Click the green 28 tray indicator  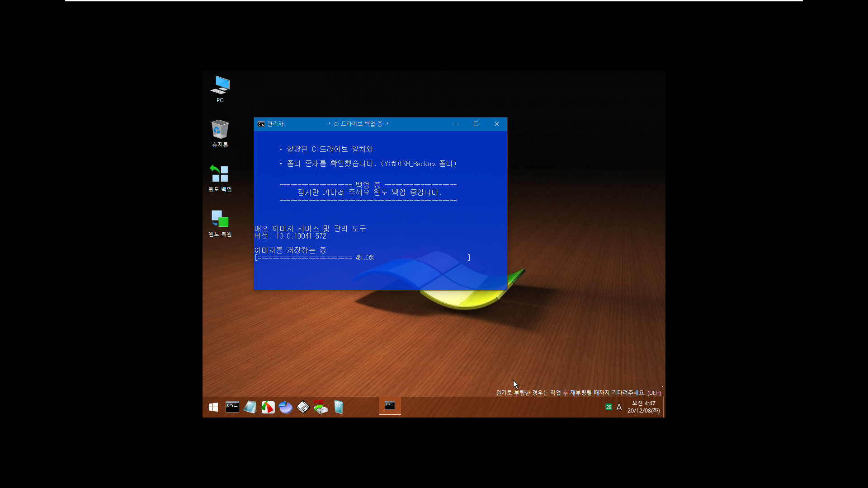[609, 407]
